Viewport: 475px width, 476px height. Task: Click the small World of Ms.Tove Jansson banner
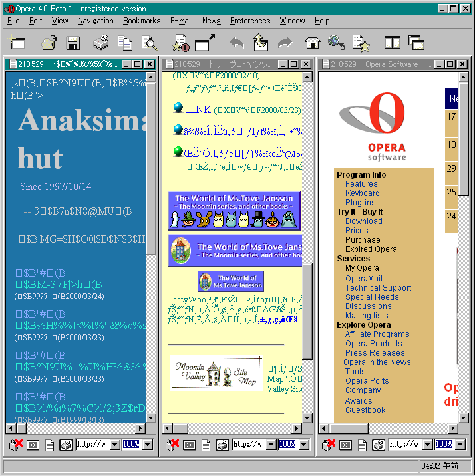pos(230,281)
